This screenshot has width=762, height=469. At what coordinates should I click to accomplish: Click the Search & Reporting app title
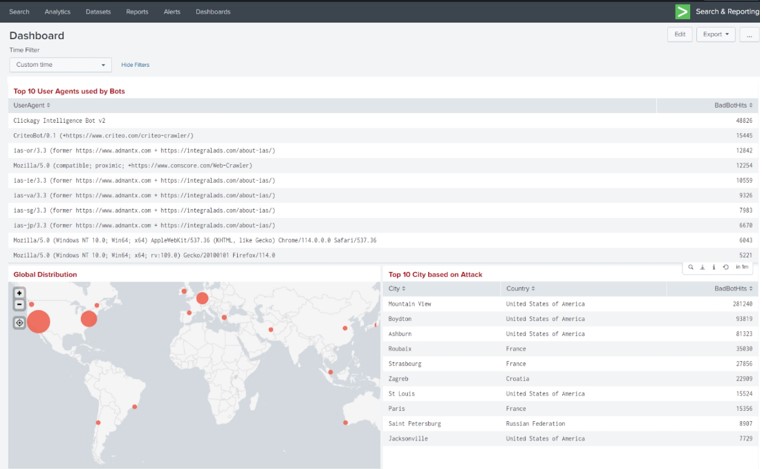pos(727,12)
